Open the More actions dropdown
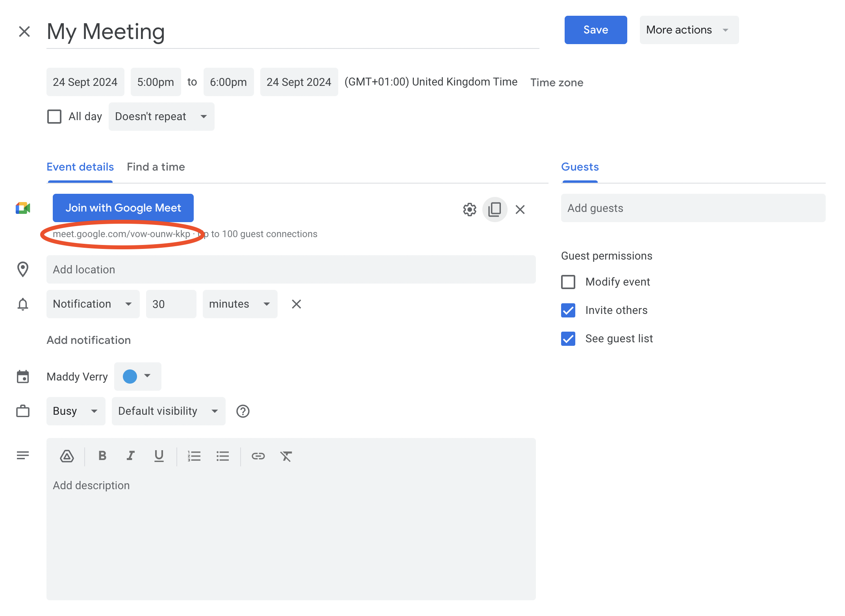 689,30
